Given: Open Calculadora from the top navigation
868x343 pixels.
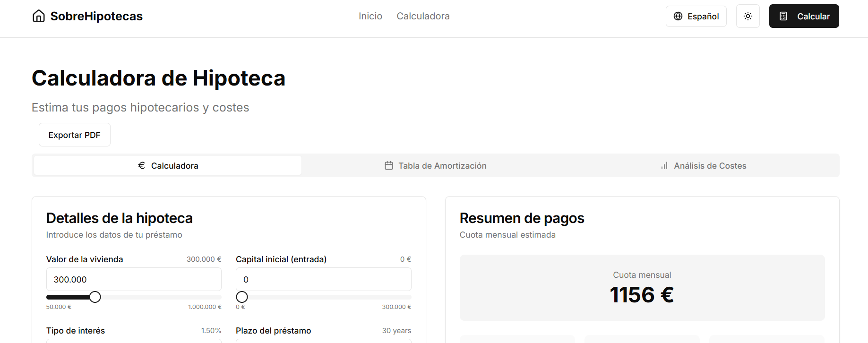Looking at the screenshot, I should coord(423,16).
